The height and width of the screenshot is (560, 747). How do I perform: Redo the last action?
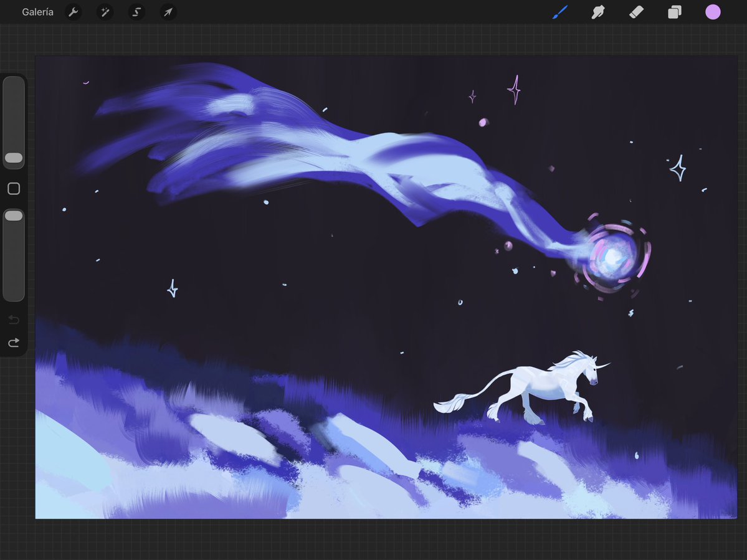pos(14,343)
